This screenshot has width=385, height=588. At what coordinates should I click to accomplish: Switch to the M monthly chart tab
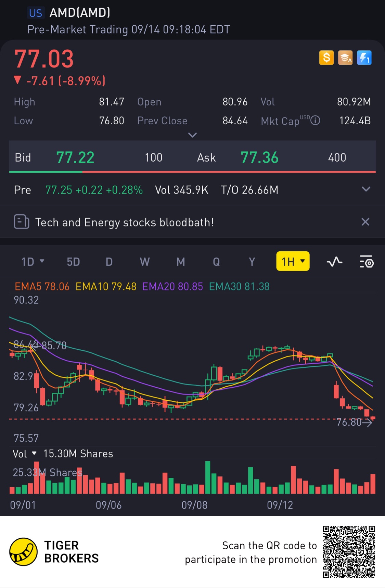181,262
